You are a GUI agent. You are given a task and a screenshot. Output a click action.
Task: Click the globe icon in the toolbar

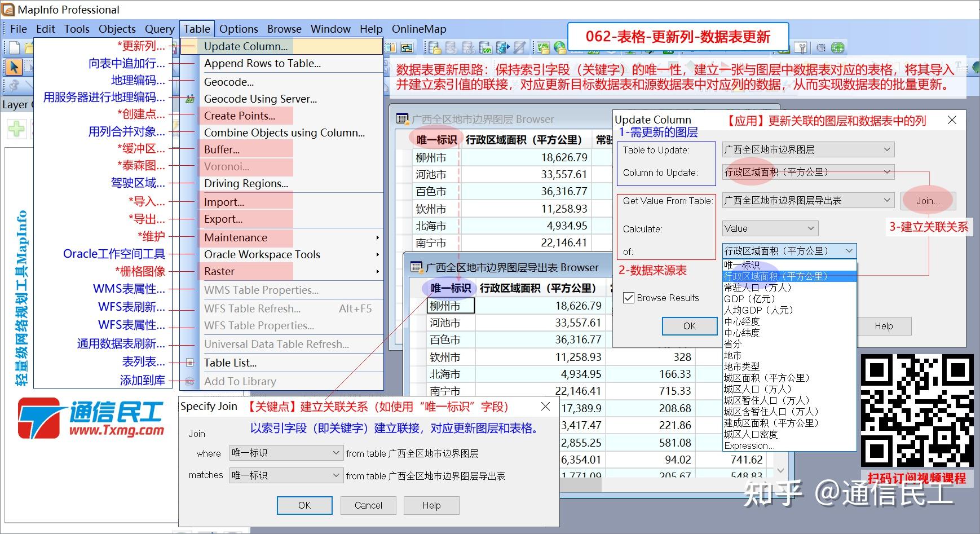point(560,47)
